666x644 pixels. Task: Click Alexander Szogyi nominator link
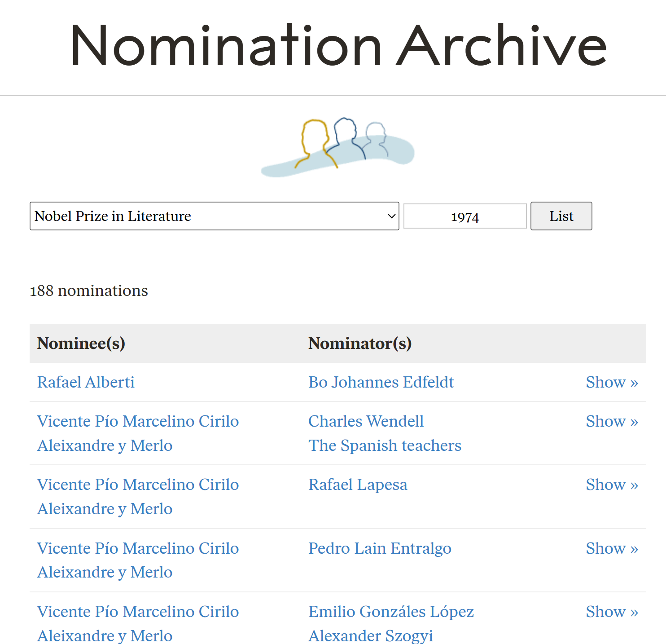coord(371,636)
